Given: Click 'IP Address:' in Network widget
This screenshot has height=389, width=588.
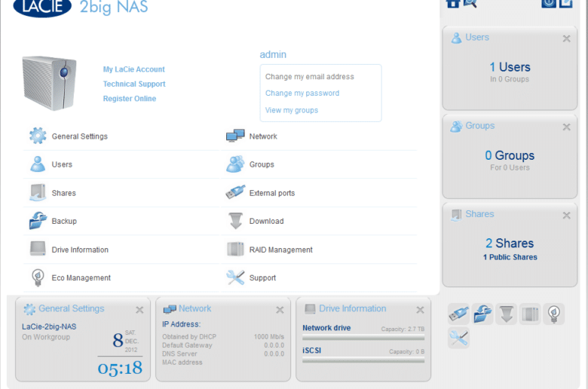Looking at the screenshot, I should point(181,324).
